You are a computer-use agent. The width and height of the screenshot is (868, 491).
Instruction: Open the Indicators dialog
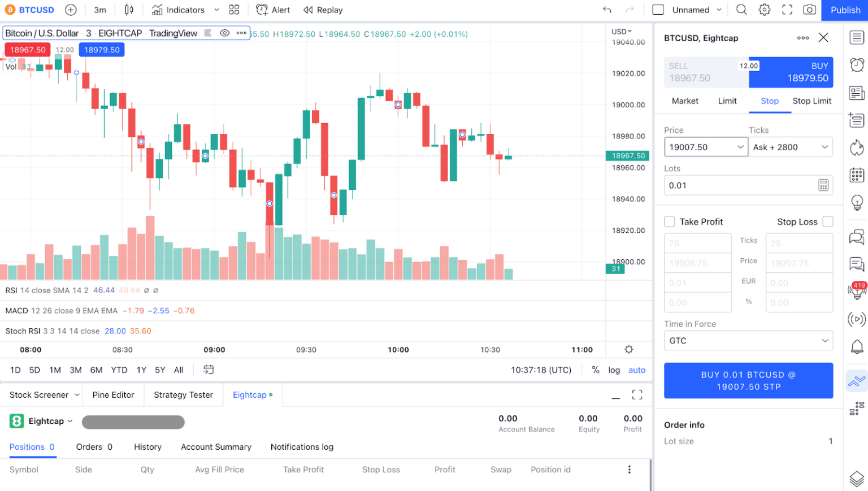(179, 10)
